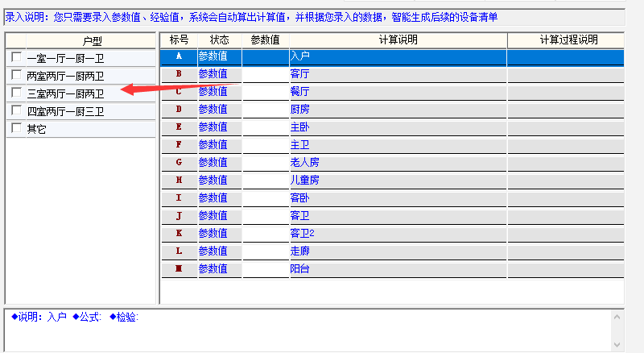Select the 户型 column header

coord(91,41)
